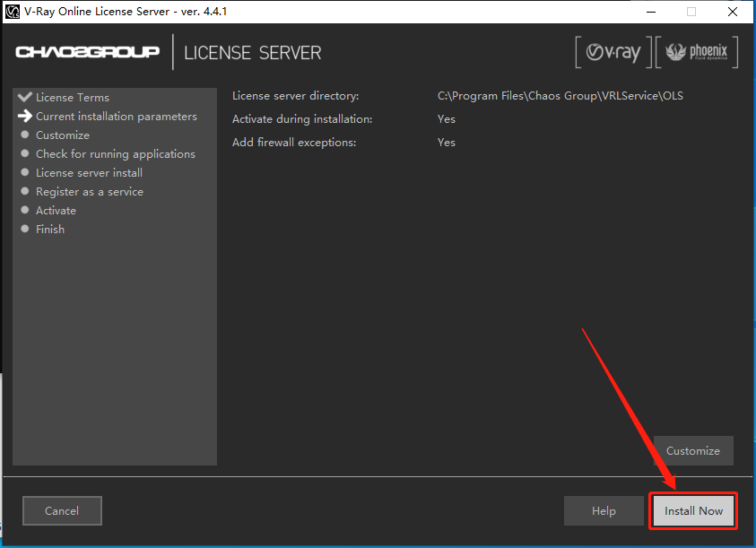Select the Activate step in sidebar

(56, 211)
